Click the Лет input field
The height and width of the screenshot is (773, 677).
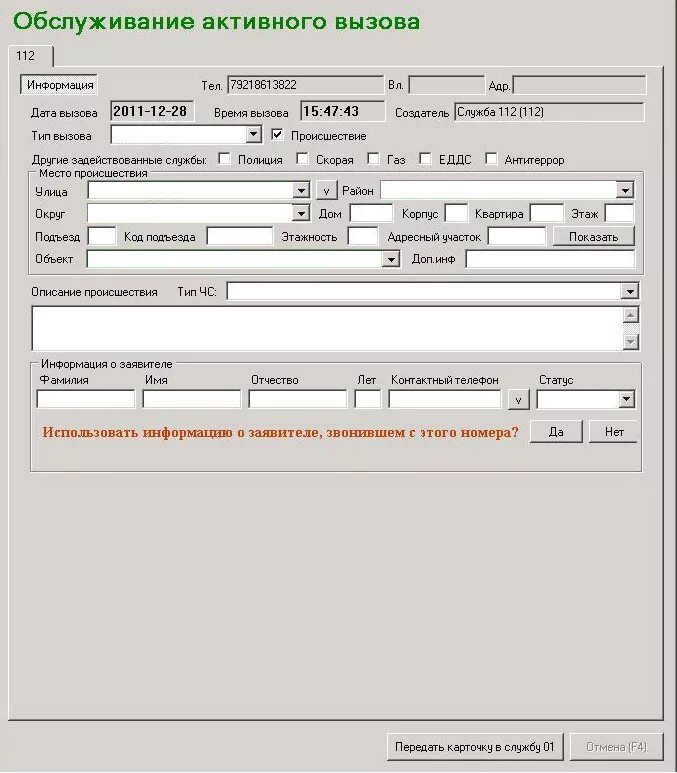(367, 399)
